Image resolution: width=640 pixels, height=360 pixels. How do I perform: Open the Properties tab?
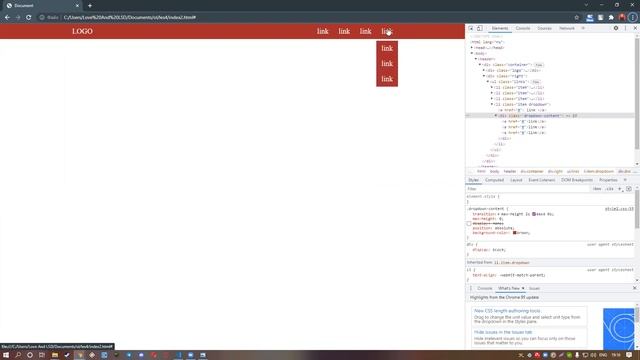pos(608,180)
